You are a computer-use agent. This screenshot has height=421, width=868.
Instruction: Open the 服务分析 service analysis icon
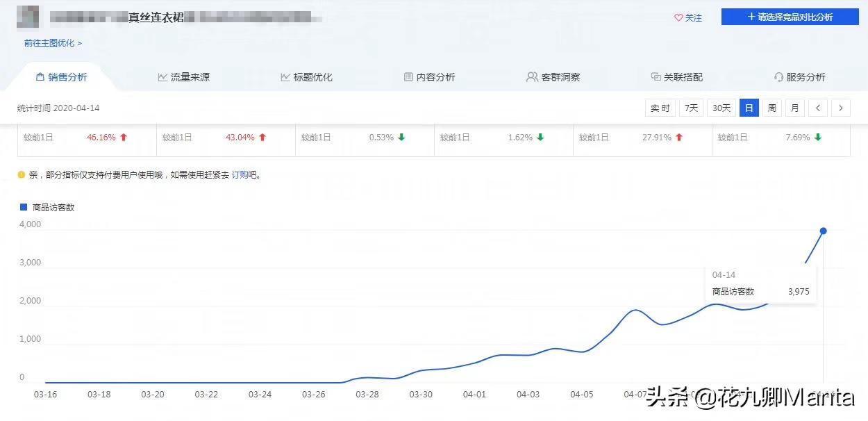click(x=779, y=77)
